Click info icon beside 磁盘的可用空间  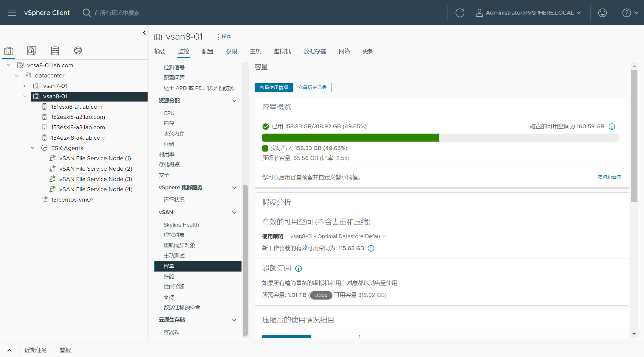click(x=612, y=127)
